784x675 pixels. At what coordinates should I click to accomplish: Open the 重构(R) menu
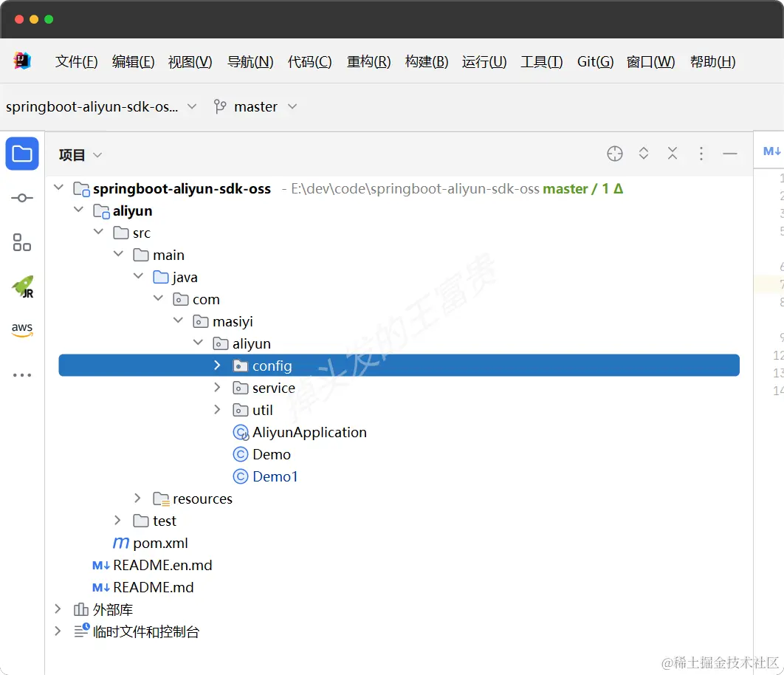(x=368, y=61)
